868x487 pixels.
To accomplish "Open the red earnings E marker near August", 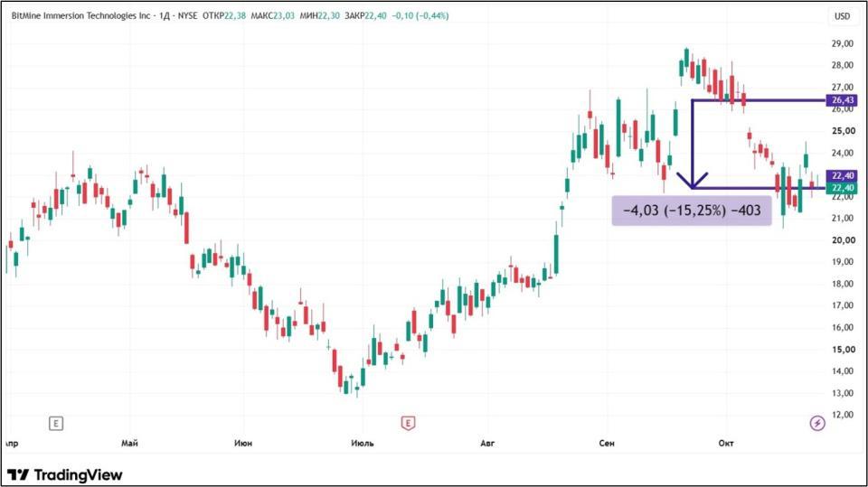I will [x=408, y=424].
